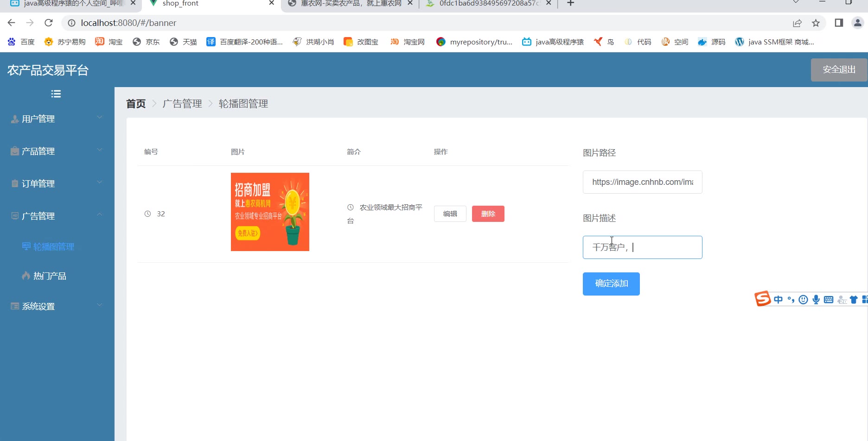Viewport: 868px width, 441px height.
Task: Reload the page with the refresh icon
Action: (x=49, y=23)
